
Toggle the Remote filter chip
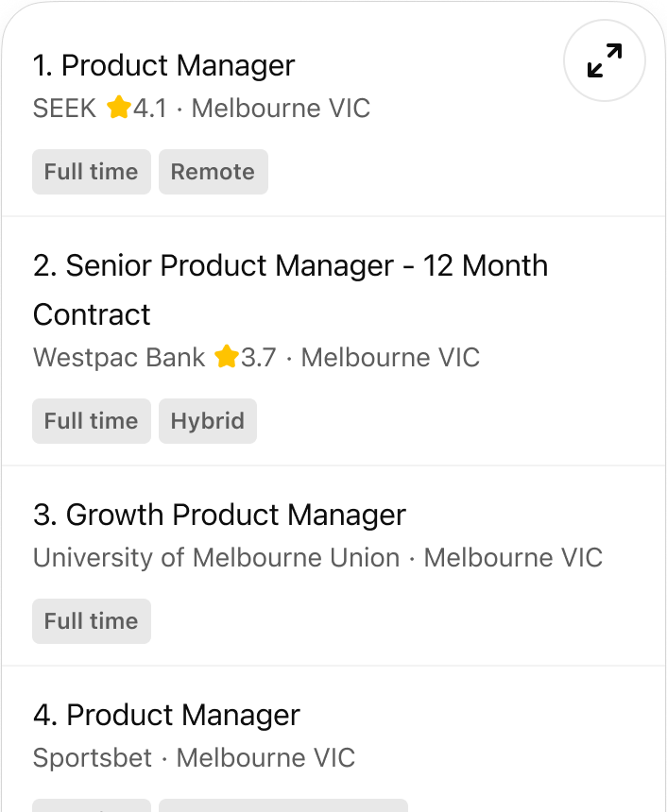213,172
